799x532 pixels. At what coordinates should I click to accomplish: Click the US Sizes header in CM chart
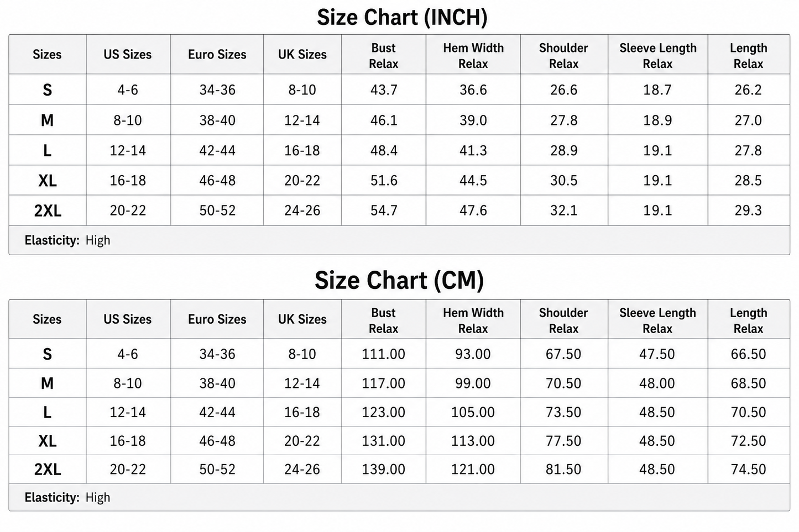127,319
